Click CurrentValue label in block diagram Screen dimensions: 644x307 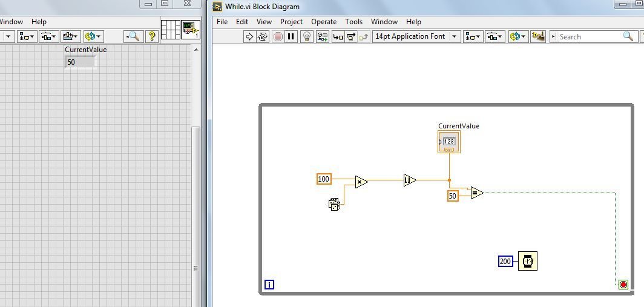click(459, 126)
